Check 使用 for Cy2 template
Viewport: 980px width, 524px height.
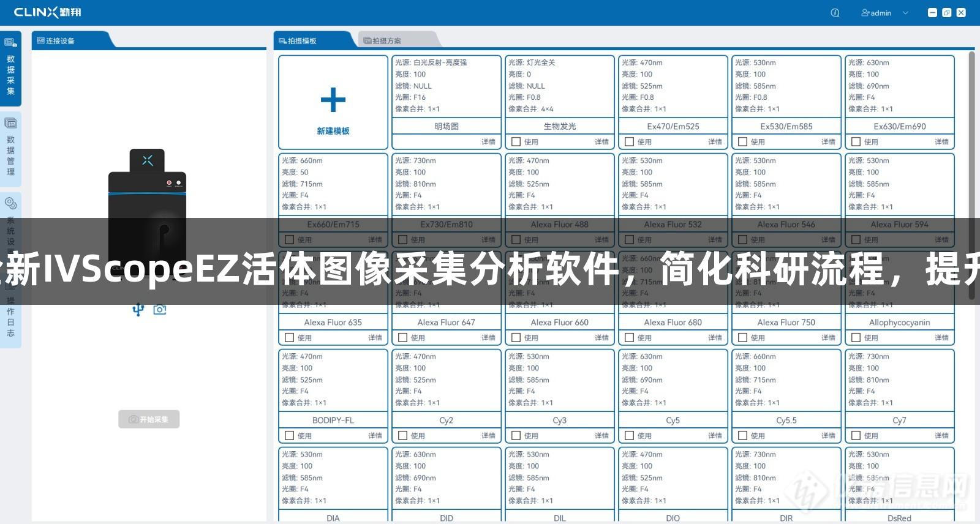(x=402, y=436)
